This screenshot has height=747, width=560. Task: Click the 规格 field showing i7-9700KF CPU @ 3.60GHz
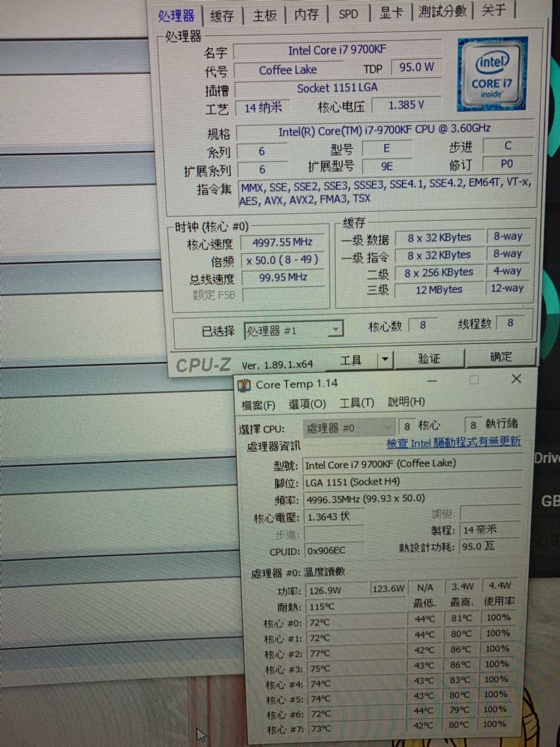(x=384, y=130)
